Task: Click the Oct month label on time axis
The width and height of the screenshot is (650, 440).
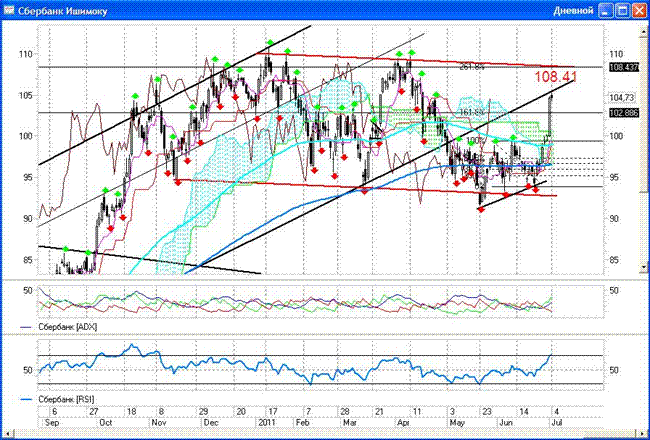Action: point(106,422)
